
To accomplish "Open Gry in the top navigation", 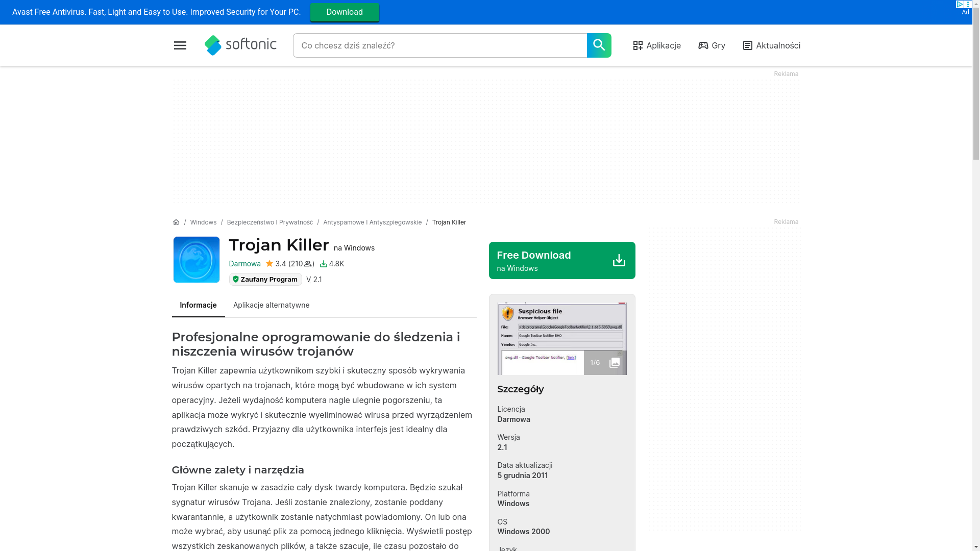I will tap(712, 45).
